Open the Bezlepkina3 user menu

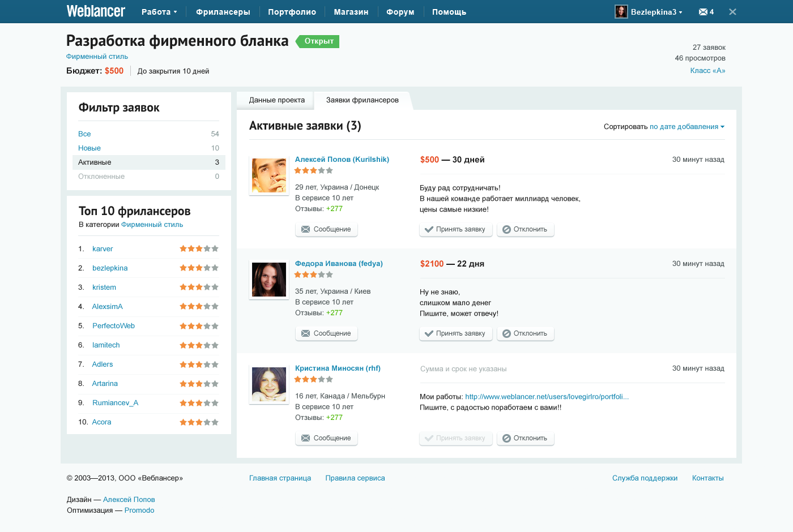coord(656,12)
